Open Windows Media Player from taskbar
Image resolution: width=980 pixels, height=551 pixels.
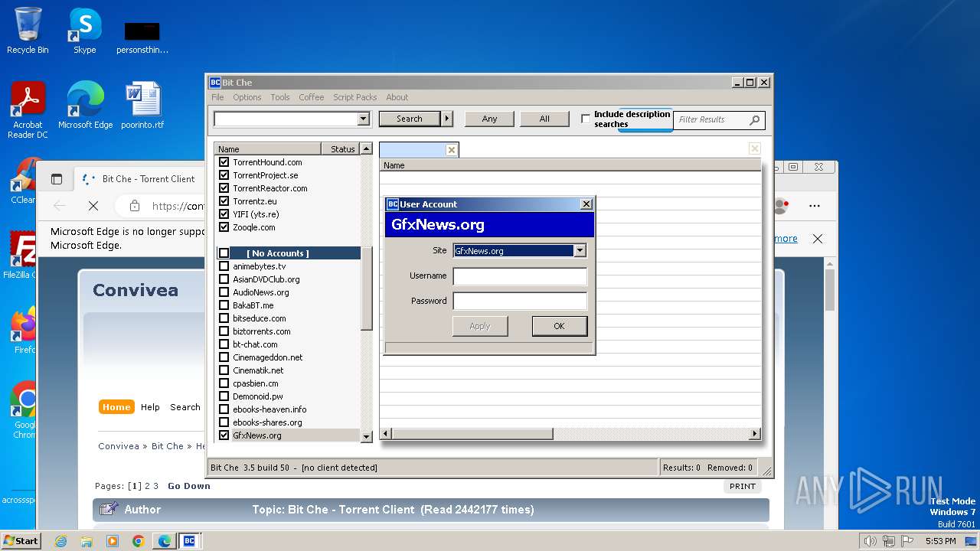pyautogui.click(x=113, y=541)
